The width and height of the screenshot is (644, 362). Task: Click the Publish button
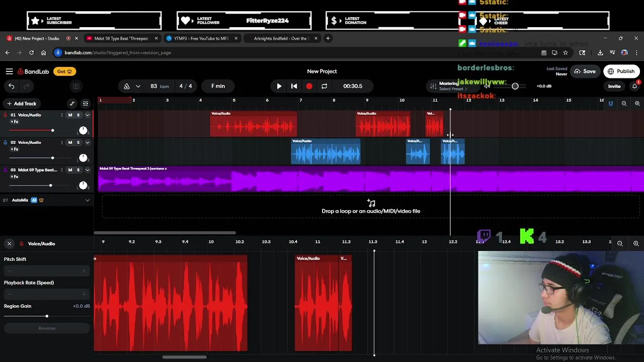(621, 71)
